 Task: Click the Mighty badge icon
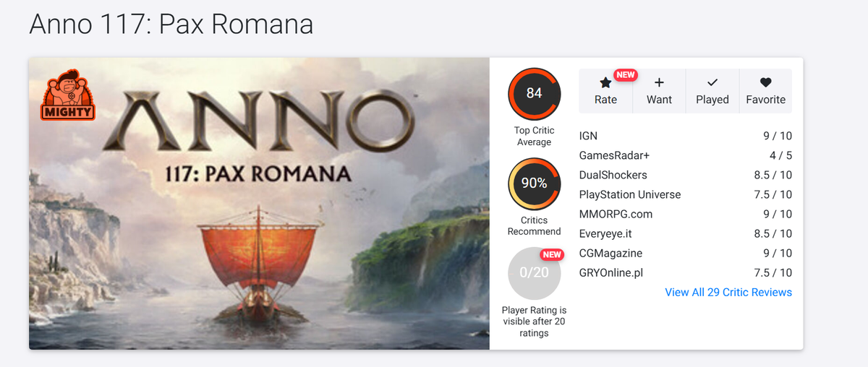point(68,95)
